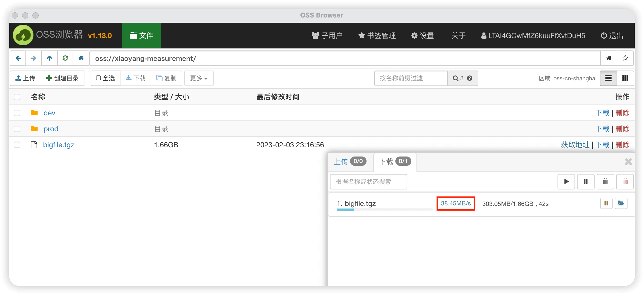Focus the 按名称前缀过滤 filter field
Screen dimensions: 644x295
pos(411,78)
